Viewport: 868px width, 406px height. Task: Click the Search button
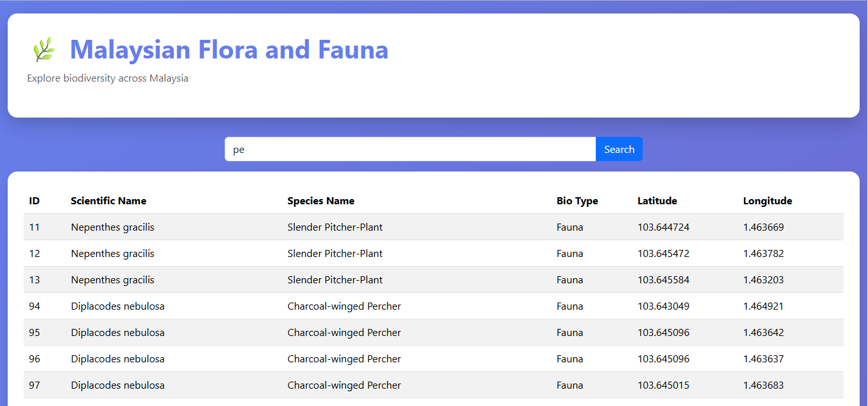point(618,148)
